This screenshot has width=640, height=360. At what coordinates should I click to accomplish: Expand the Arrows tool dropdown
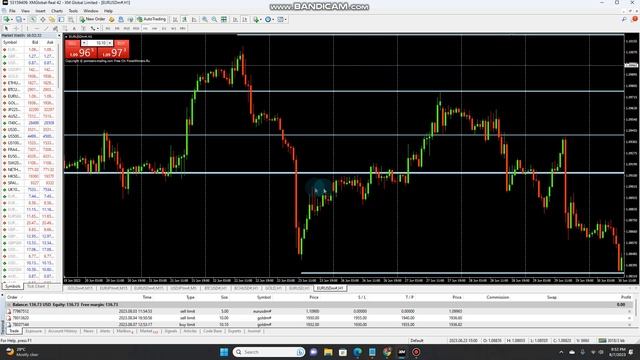click(x=98, y=28)
